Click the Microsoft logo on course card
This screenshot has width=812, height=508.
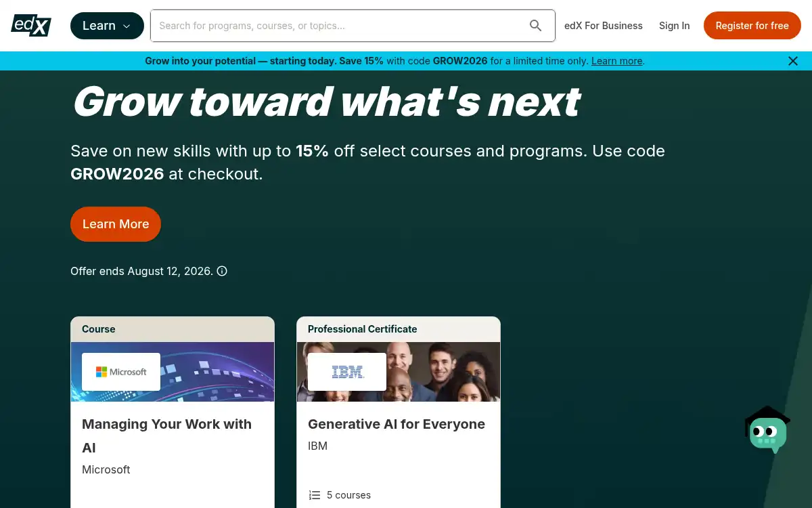coord(121,372)
